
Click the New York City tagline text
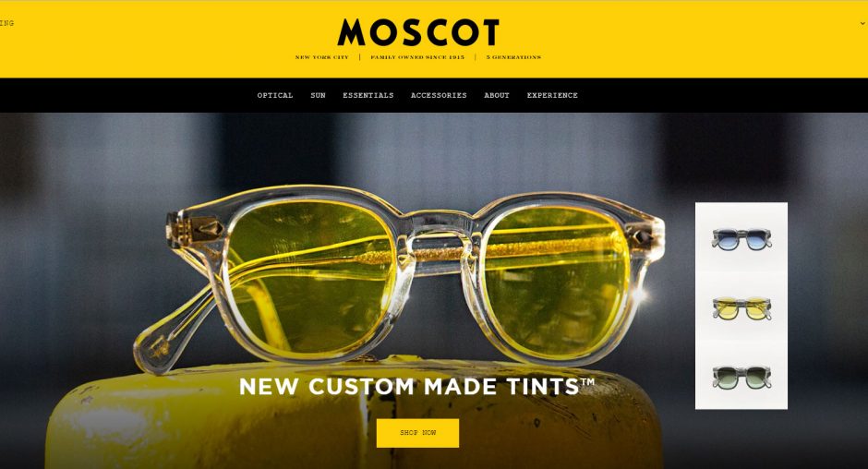tap(322, 57)
